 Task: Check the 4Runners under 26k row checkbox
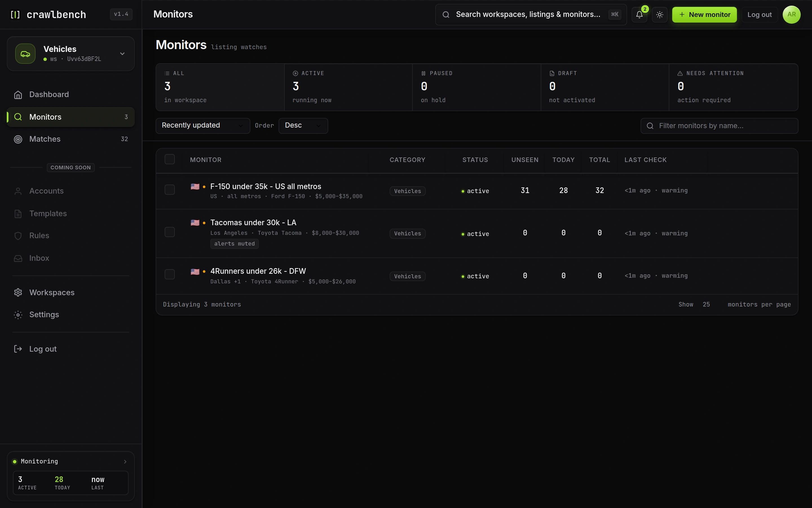click(x=170, y=275)
